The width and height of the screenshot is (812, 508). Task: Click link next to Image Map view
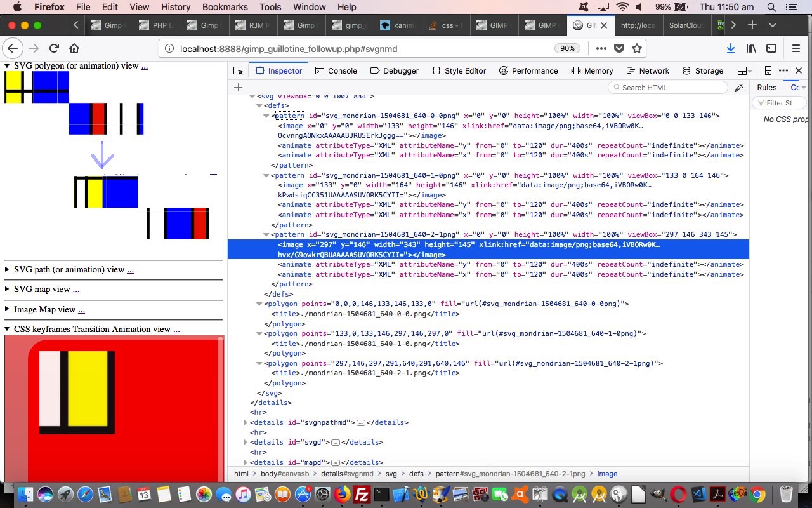[x=81, y=310]
